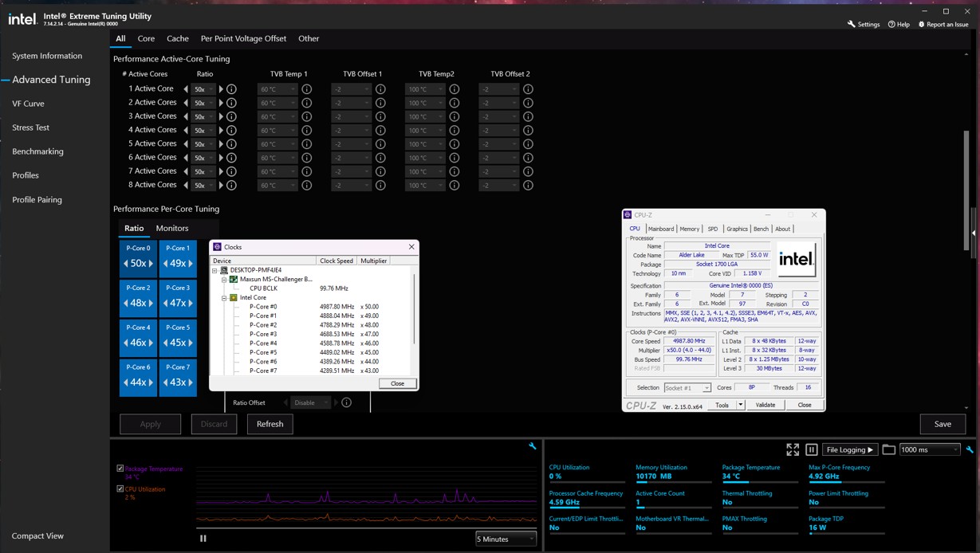Increase P-Core 6 ratio from 44x
The width and height of the screenshot is (980, 553).
pos(151,382)
